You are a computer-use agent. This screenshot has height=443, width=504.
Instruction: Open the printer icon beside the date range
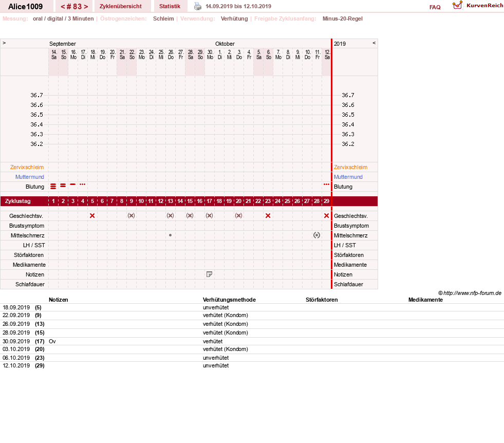tap(198, 6)
